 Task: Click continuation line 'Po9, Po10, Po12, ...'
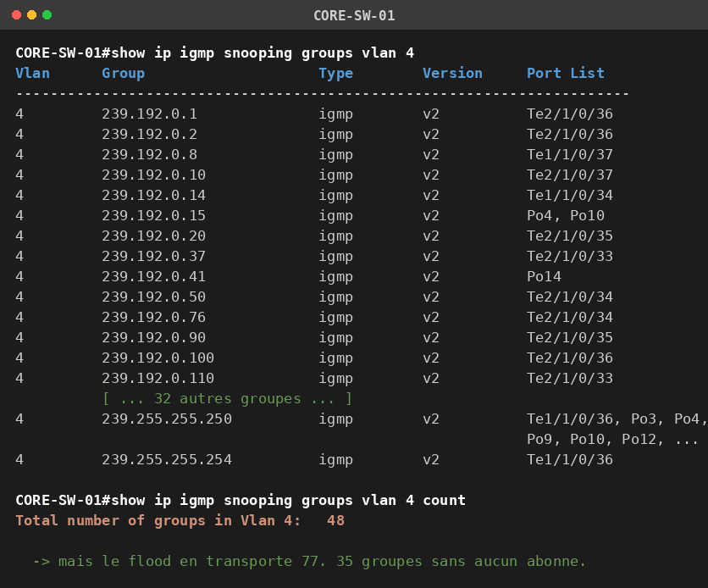coord(612,439)
